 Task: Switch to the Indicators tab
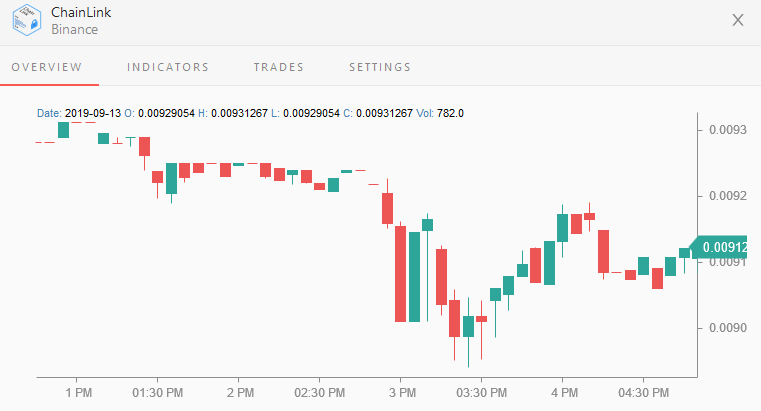(x=168, y=67)
